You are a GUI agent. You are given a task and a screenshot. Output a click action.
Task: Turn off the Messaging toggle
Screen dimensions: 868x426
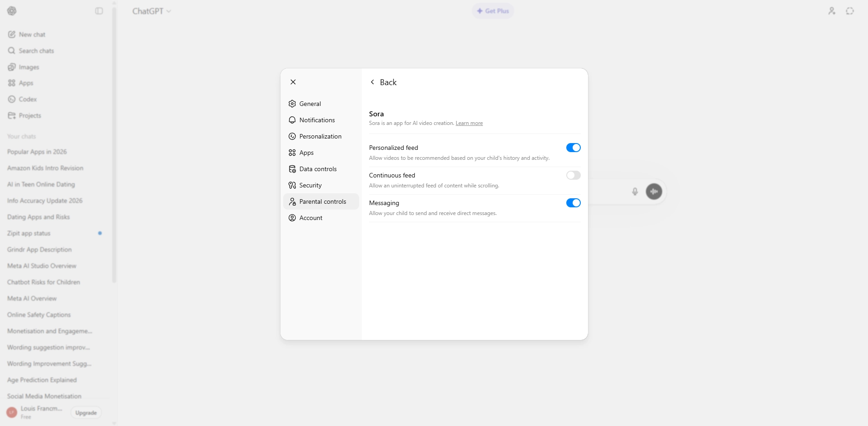[x=573, y=203]
